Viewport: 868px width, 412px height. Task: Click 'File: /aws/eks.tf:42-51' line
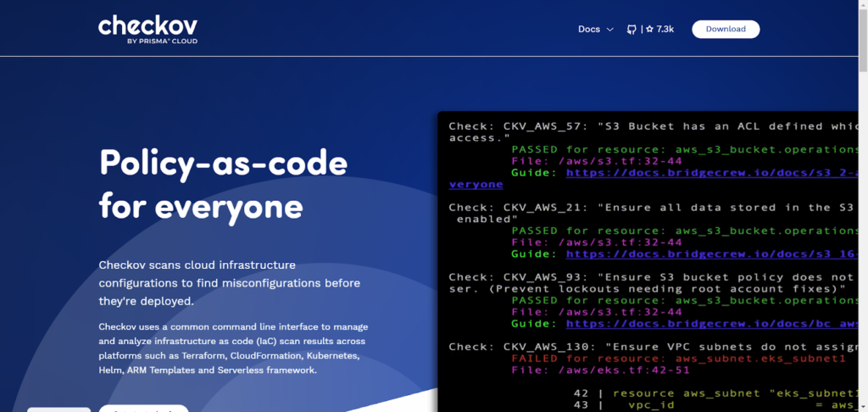(601, 370)
